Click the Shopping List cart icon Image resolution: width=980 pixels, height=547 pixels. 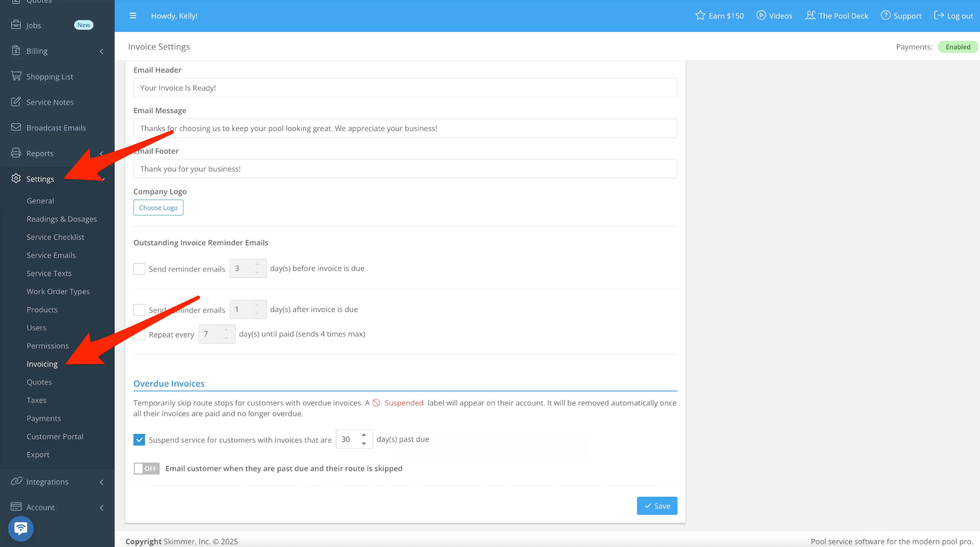(16, 76)
